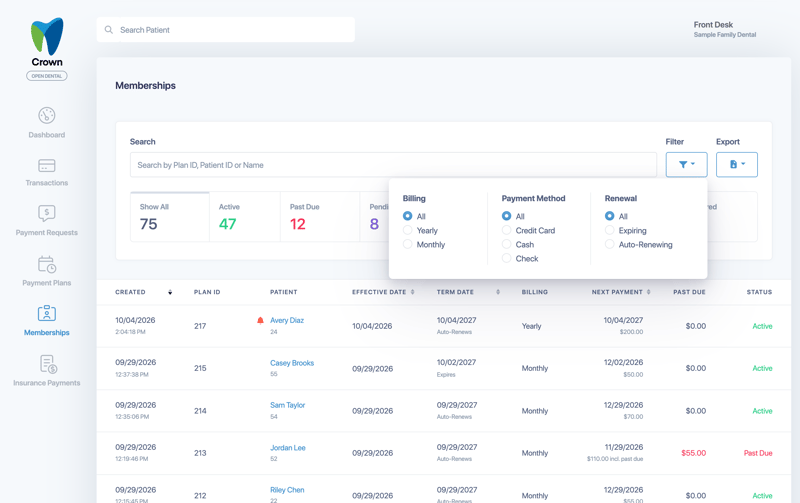Sort by Term Date column arrows
Image resolution: width=800 pixels, height=503 pixels.
(498, 292)
